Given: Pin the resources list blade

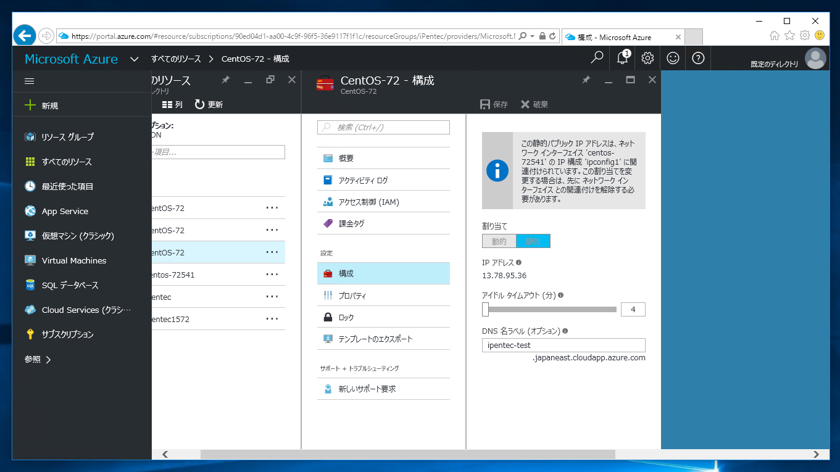Looking at the screenshot, I should pos(226,80).
